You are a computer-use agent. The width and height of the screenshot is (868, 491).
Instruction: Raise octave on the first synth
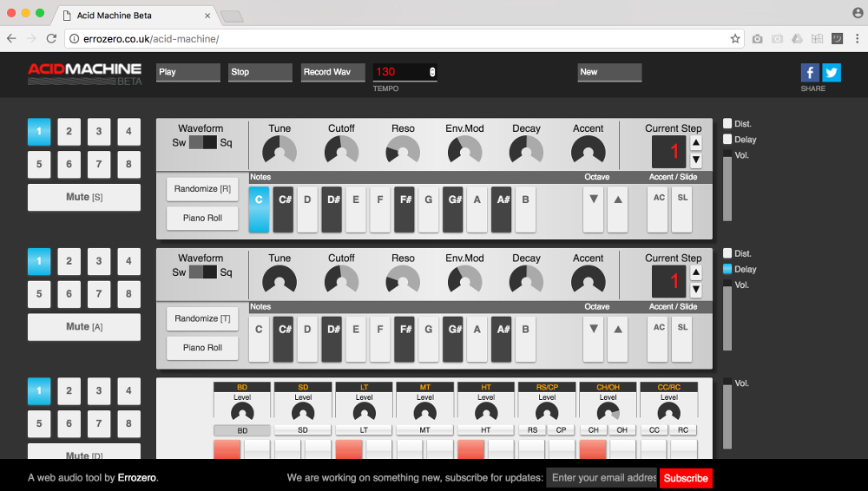(x=618, y=209)
